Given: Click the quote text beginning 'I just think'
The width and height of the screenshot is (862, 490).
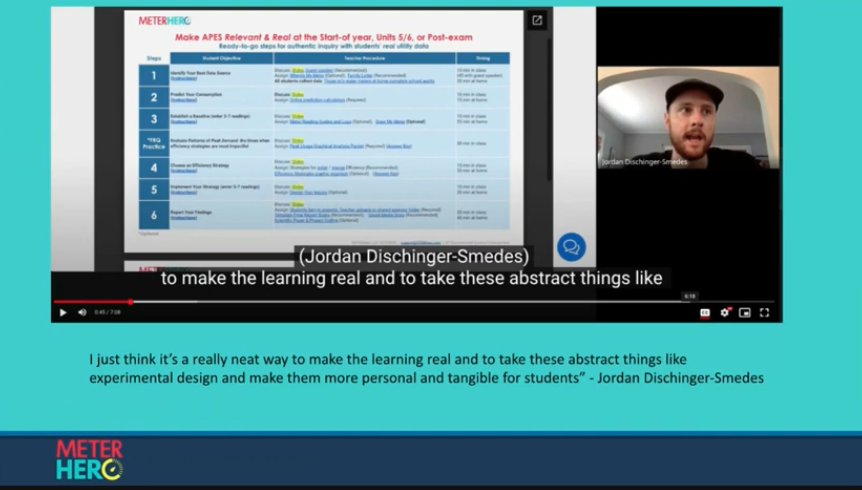Looking at the screenshot, I should pos(426,368).
